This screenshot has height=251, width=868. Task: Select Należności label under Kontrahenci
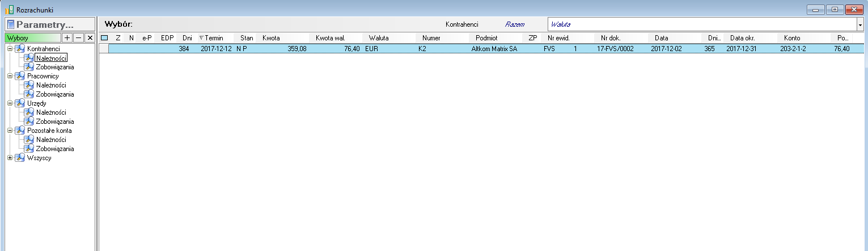[x=51, y=58]
